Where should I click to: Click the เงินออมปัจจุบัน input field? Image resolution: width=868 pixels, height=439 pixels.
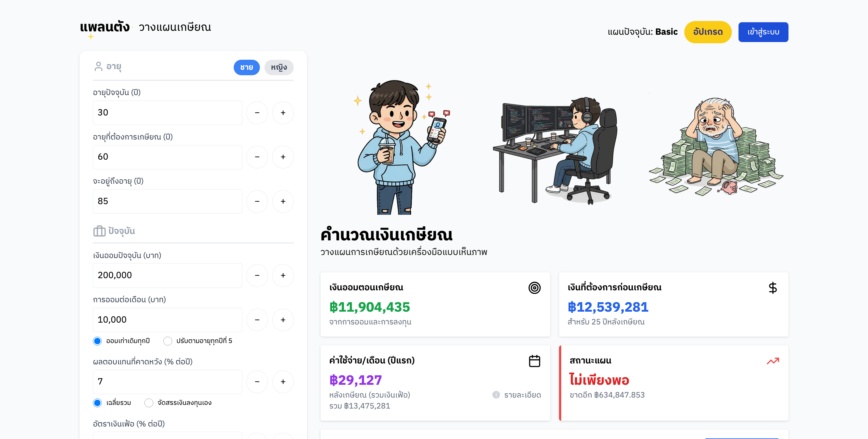pyautogui.click(x=168, y=275)
